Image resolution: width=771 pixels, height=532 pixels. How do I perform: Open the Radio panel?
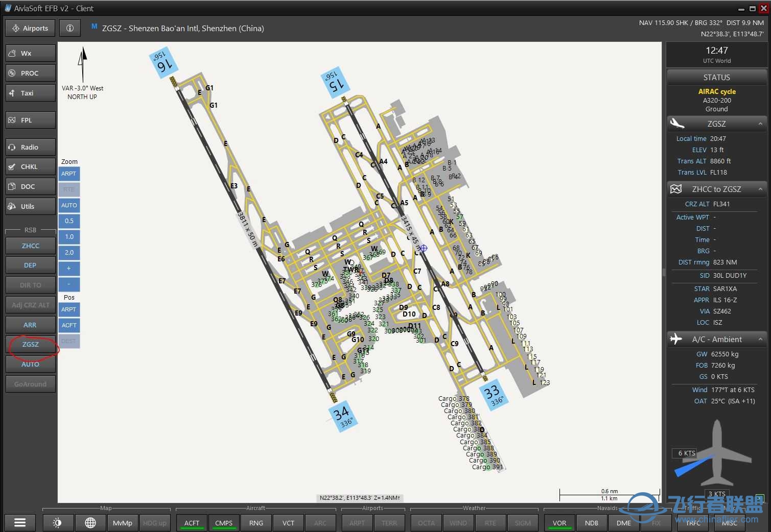point(30,147)
